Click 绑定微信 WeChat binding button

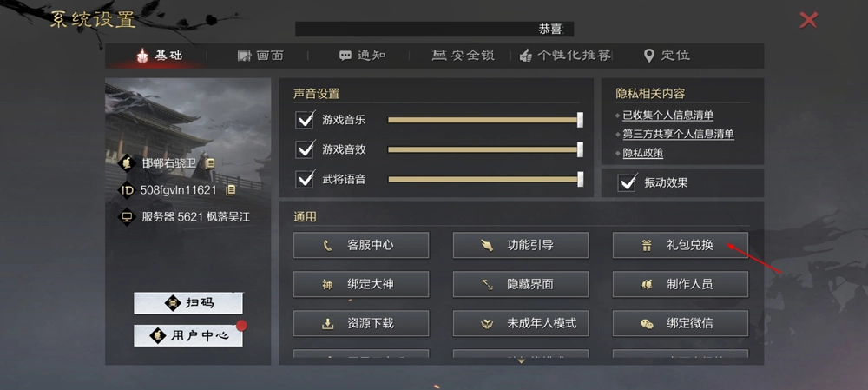click(x=681, y=323)
